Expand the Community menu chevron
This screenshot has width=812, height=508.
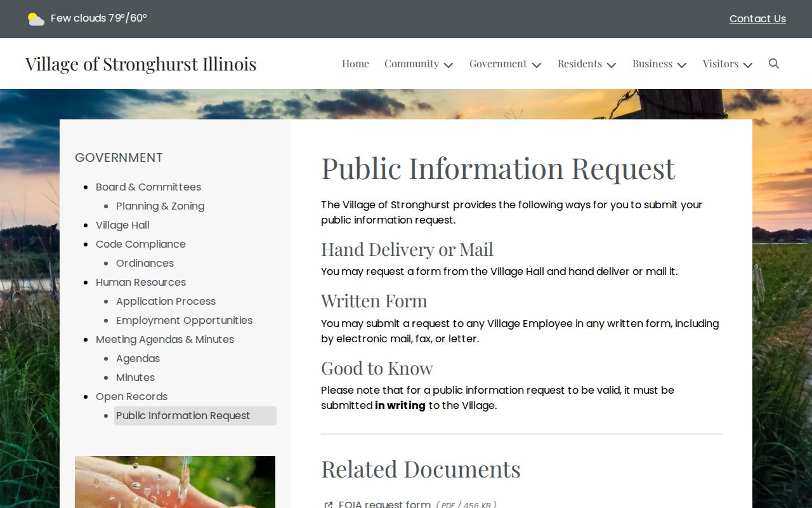coord(448,65)
